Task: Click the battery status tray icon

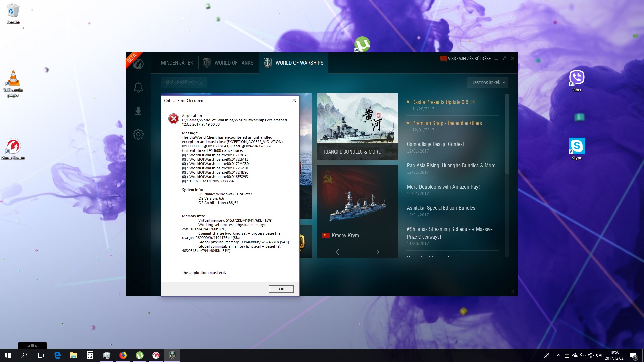Action: pos(583,355)
